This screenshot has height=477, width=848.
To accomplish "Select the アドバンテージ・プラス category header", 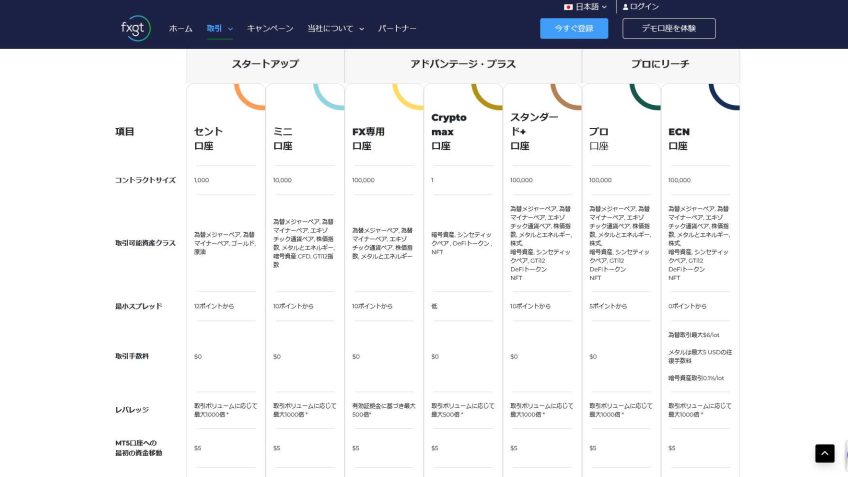I will [463, 64].
